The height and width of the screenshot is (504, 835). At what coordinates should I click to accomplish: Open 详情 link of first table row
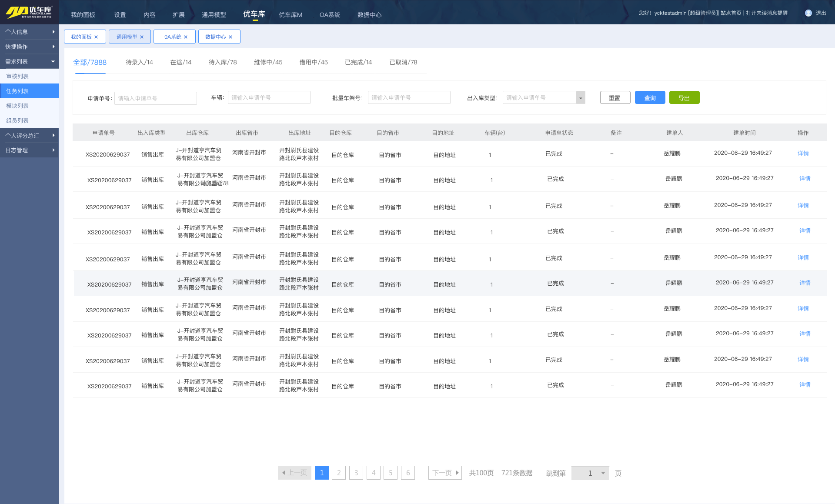coord(803,153)
